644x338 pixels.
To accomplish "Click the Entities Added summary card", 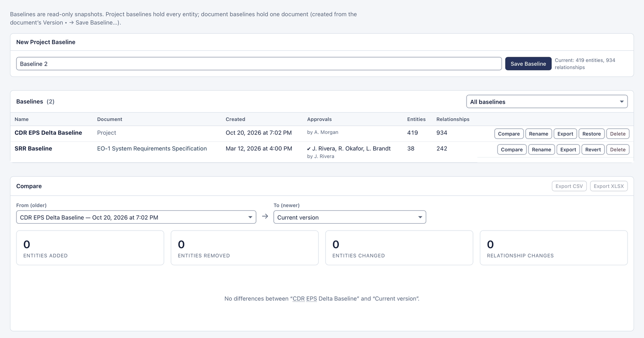I will 90,248.
